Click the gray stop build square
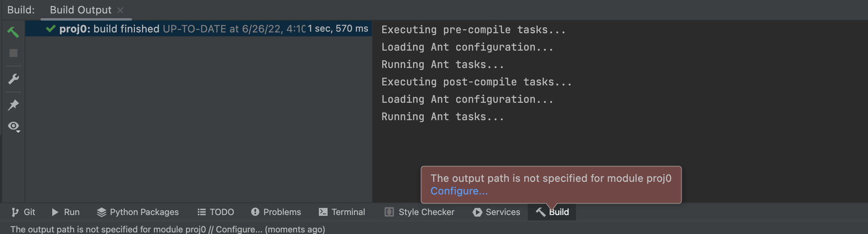Viewport: 868px width, 234px height. click(x=13, y=53)
